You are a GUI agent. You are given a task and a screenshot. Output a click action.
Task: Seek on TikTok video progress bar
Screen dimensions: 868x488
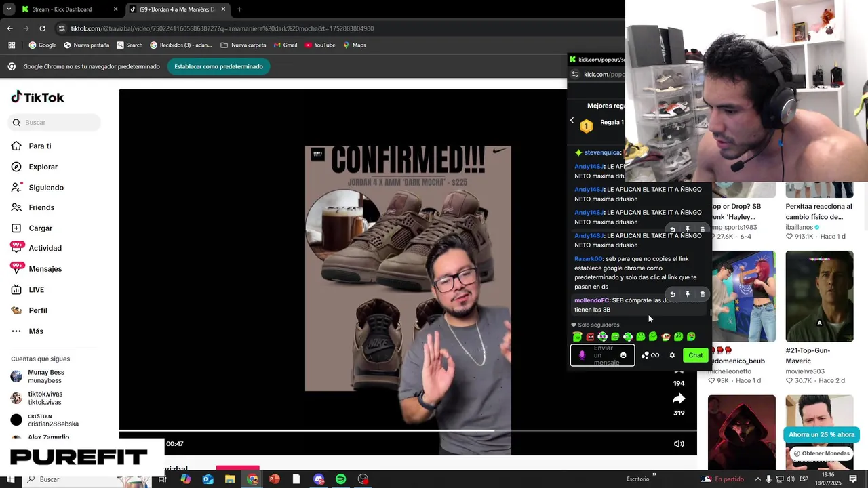pos(408,431)
